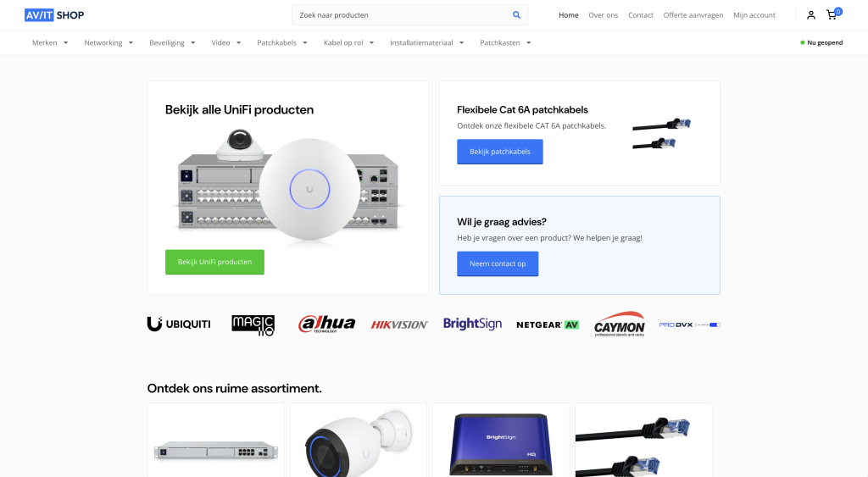Focus the Zoek naar producten search field
868x477 pixels.
pyautogui.click(x=401, y=15)
